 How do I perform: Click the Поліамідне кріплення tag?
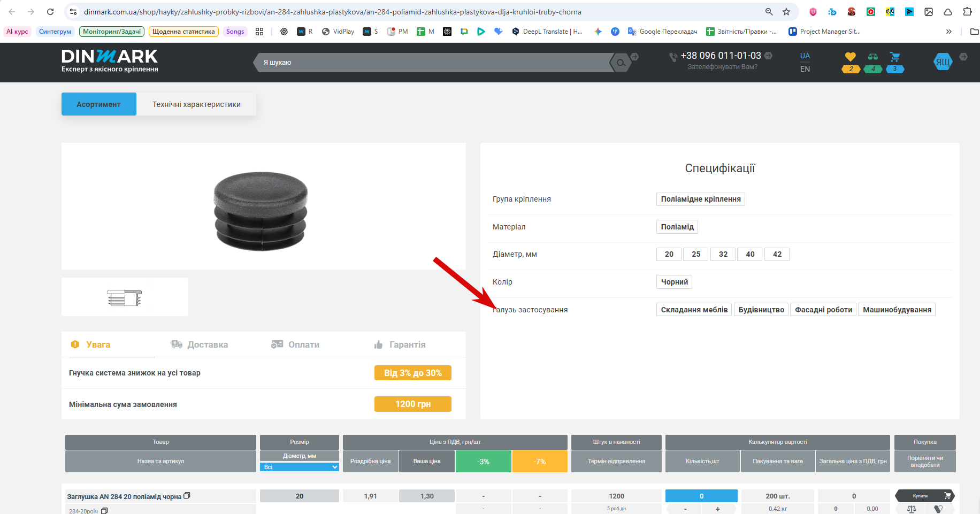[701, 199]
